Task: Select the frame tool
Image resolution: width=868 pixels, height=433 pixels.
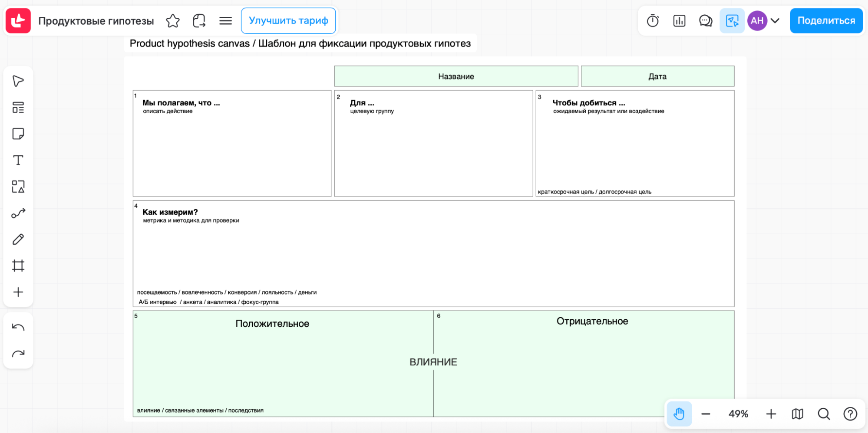Action: click(18, 266)
